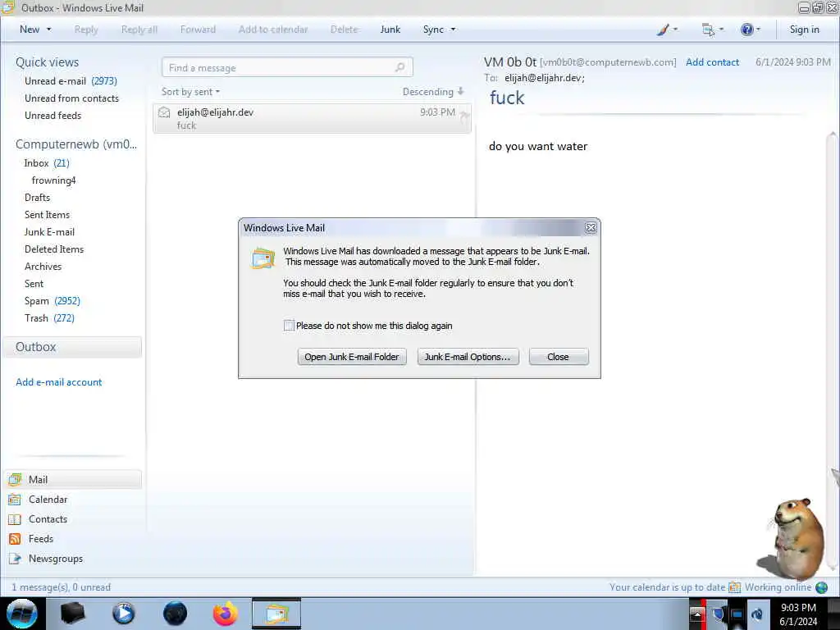Open the Trash folder (272)
The width and height of the screenshot is (840, 630).
coord(49,318)
